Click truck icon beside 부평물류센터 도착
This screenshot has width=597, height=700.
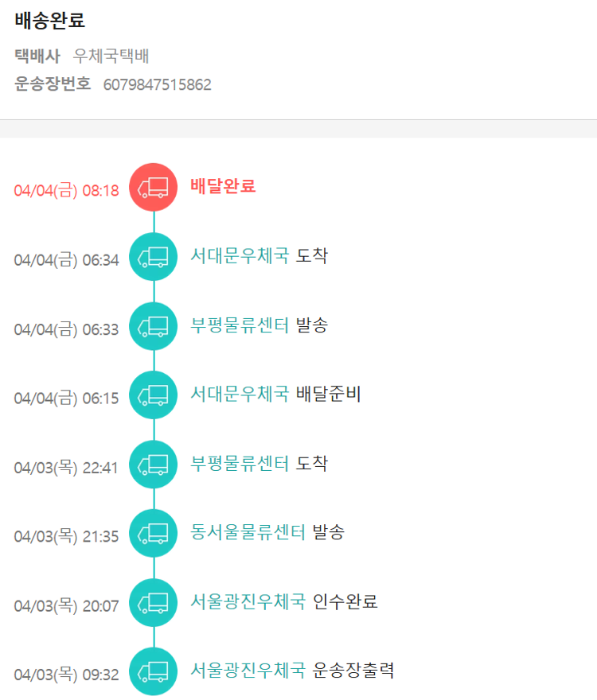point(153,464)
